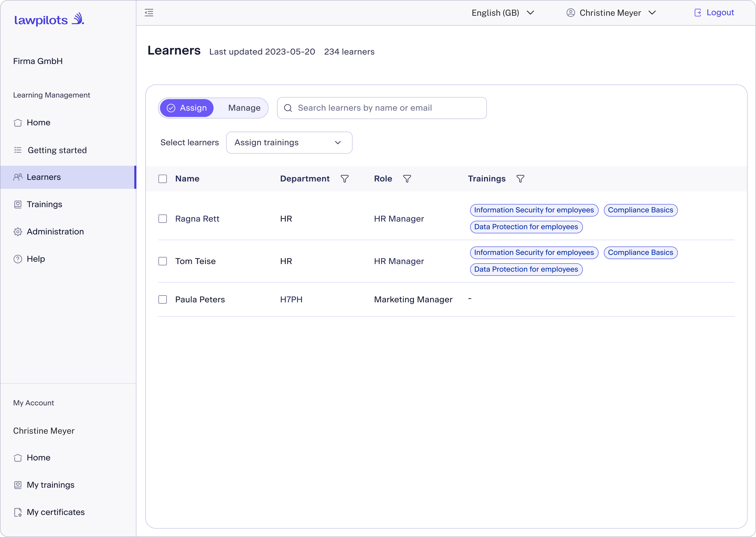
Task: Click Tom Teise's Compliance Basics tag
Action: coord(641,253)
